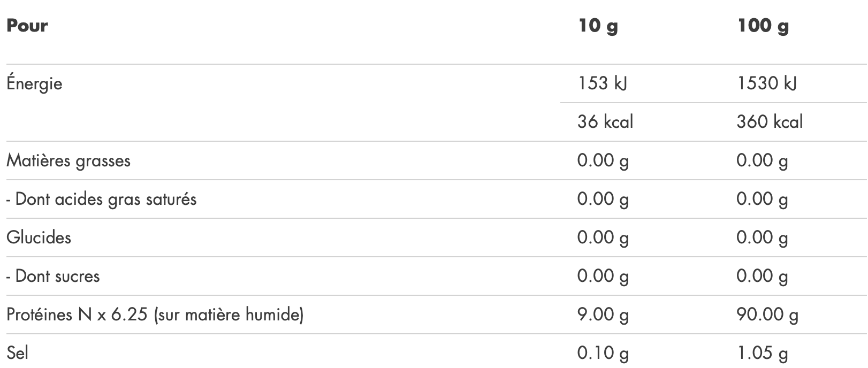The width and height of the screenshot is (868, 368).
Task: Select the 90.00 g protein value
Action: [x=767, y=315]
